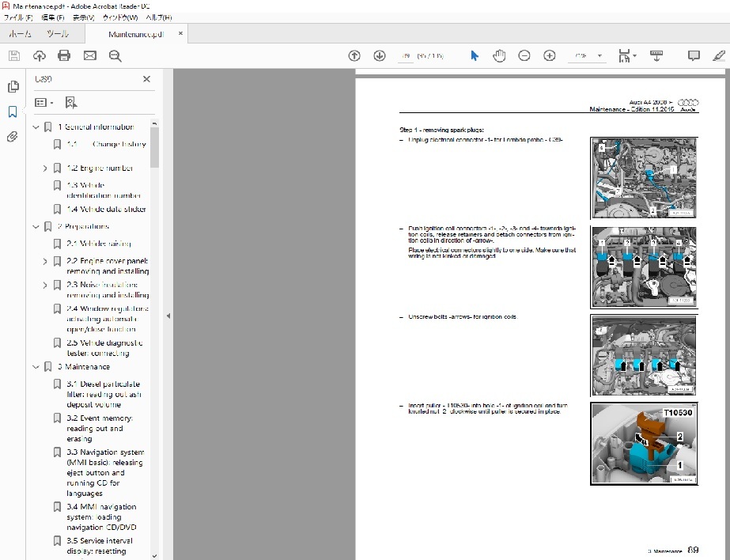Open bookmark 3.4 MMI navigation system
Image resolution: width=730 pixels, height=560 pixels.
point(101,516)
